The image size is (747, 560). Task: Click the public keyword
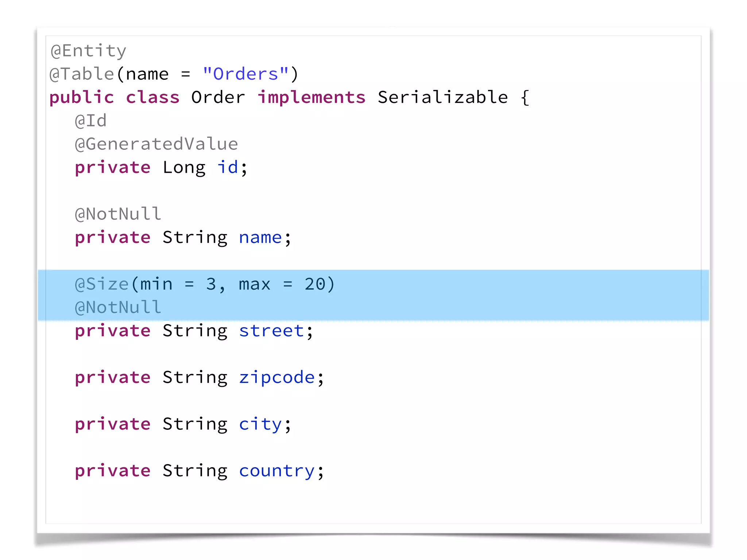click(x=82, y=98)
